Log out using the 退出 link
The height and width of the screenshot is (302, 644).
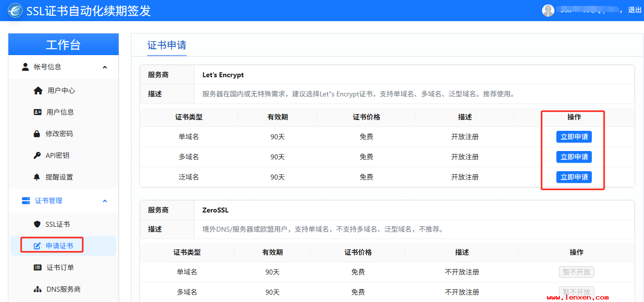[635, 10]
